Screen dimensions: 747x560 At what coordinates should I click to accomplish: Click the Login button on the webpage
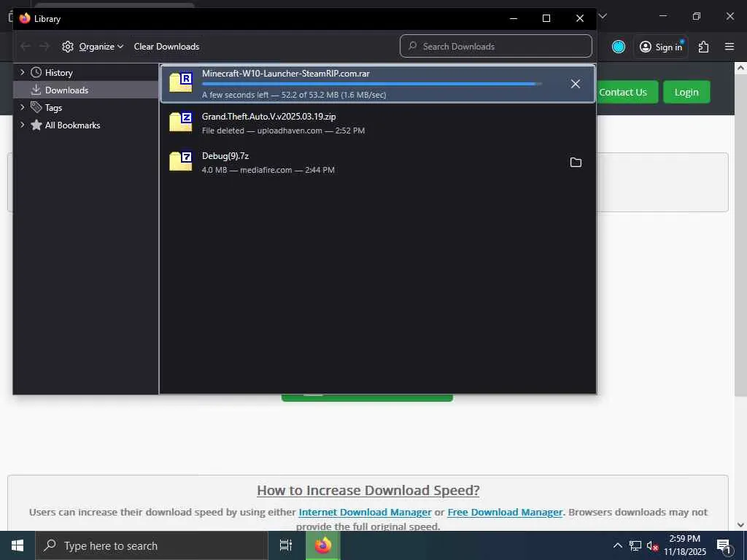tap(686, 92)
